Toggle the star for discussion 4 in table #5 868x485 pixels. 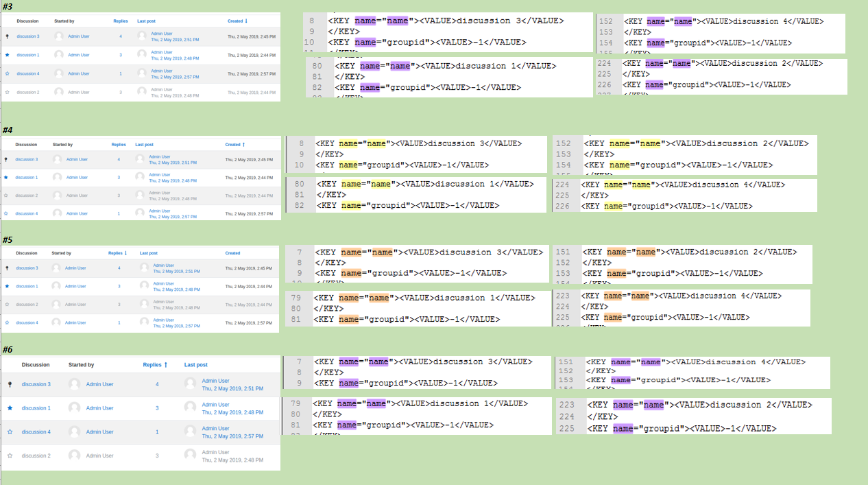pos(7,322)
